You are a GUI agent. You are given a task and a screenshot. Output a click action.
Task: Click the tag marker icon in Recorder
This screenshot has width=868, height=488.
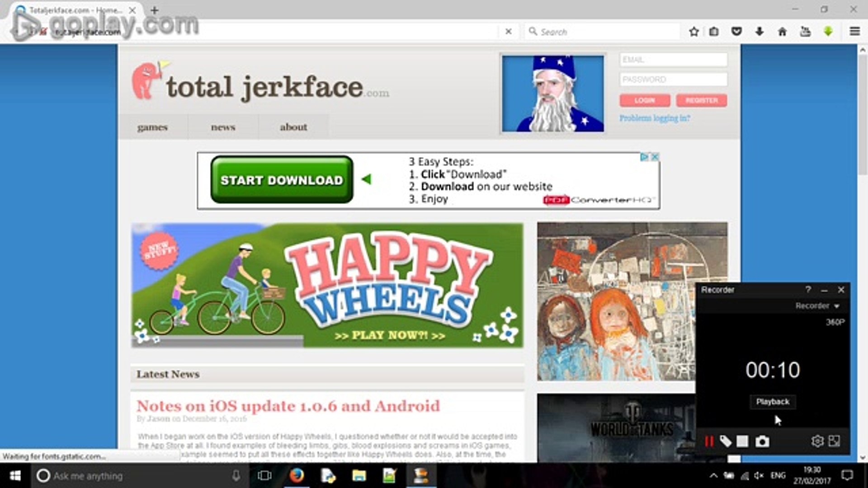(726, 441)
